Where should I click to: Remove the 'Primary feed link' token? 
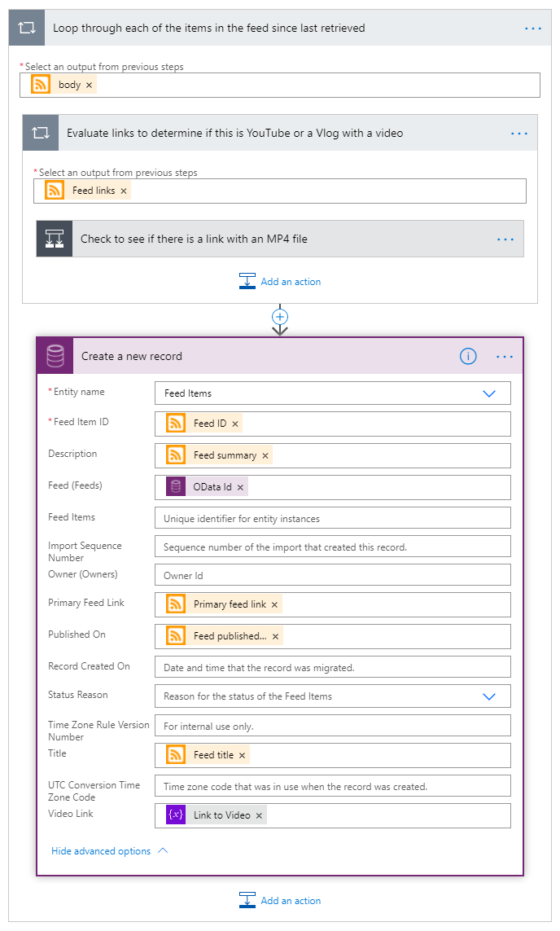click(x=274, y=605)
